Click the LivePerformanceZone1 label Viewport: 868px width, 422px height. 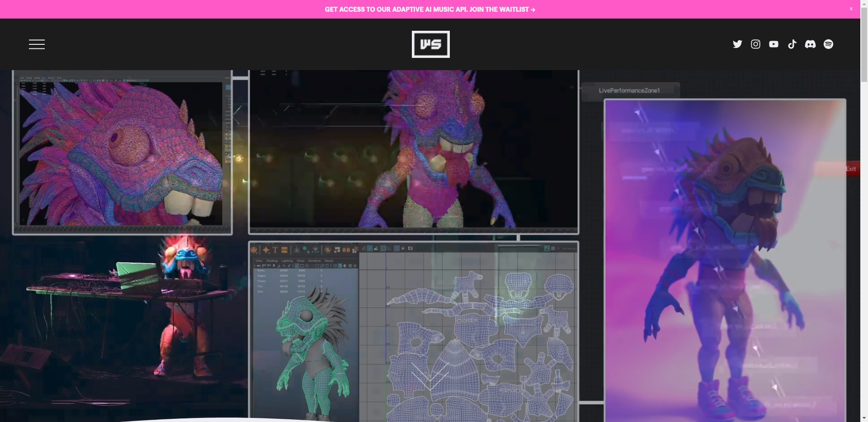(x=629, y=90)
